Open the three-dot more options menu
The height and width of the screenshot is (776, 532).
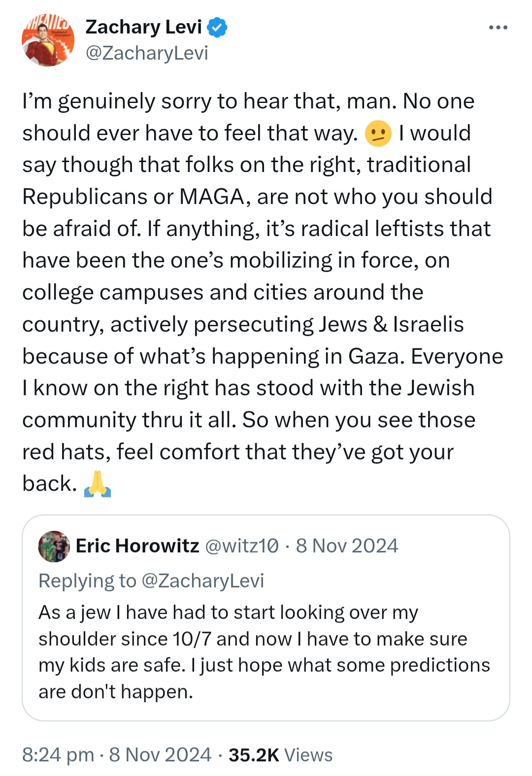pyautogui.click(x=498, y=28)
